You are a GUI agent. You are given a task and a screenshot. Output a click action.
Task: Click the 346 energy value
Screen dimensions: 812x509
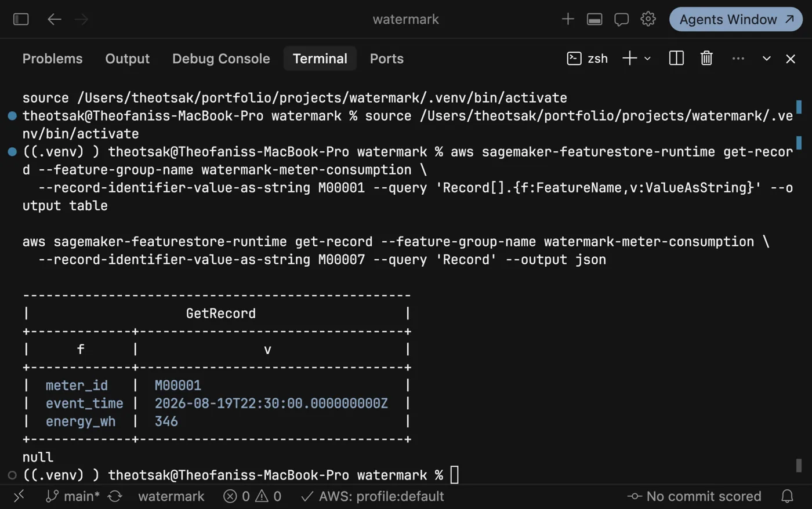(x=166, y=421)
